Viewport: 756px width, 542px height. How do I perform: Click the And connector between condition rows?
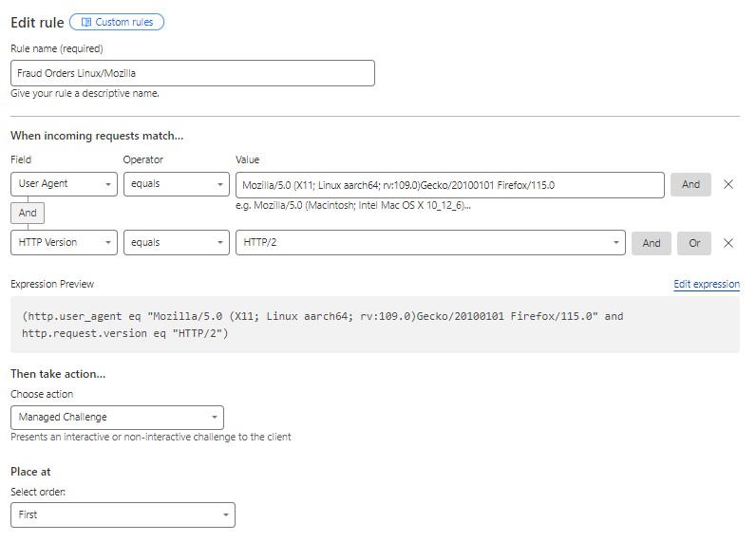click(28, 213)
